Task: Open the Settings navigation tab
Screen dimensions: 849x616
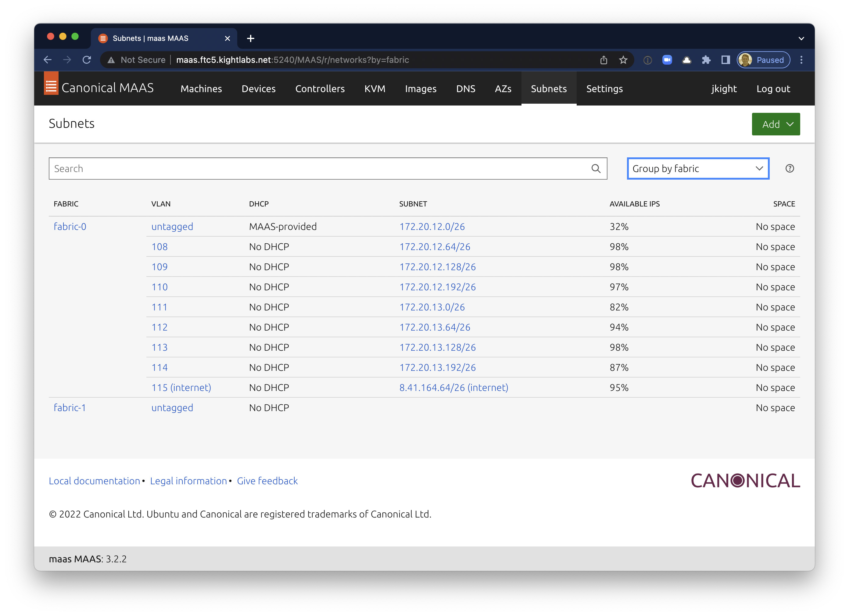Action: click(x=604, y=89)
